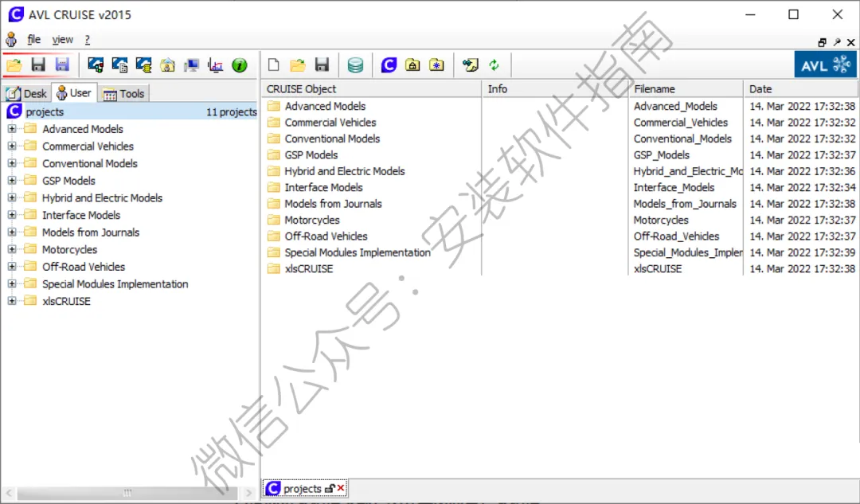
Task: Click the Filename column header
Action: point(685,89)
